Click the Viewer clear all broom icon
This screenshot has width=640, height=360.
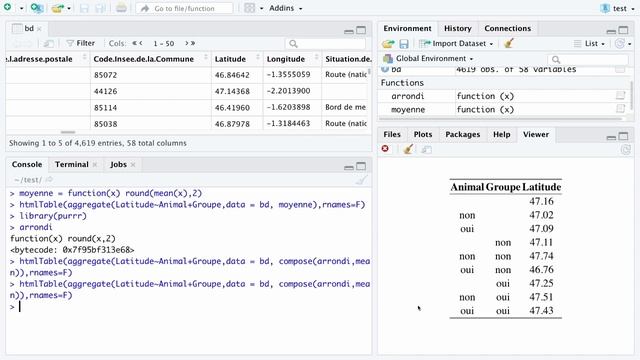point(408,149)
